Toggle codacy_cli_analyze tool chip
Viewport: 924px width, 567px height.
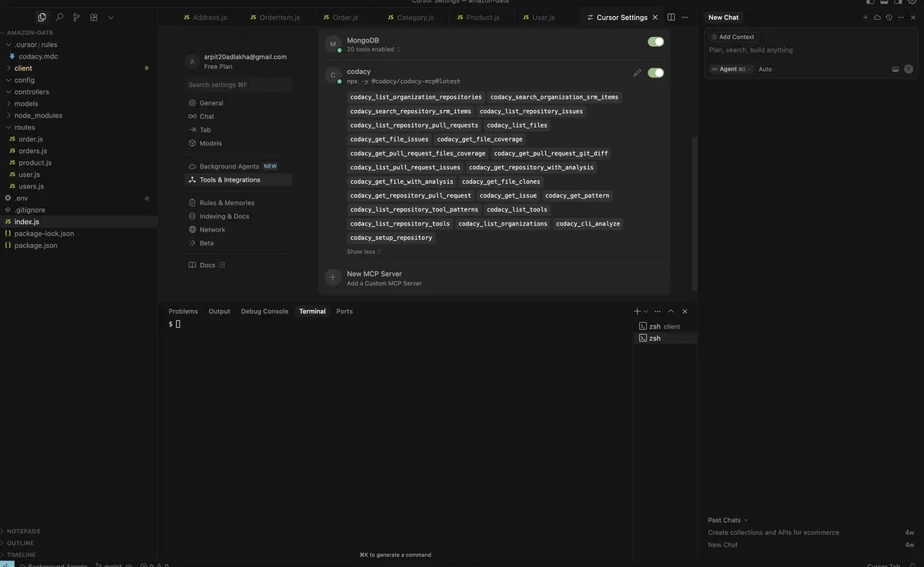[588, 224]
